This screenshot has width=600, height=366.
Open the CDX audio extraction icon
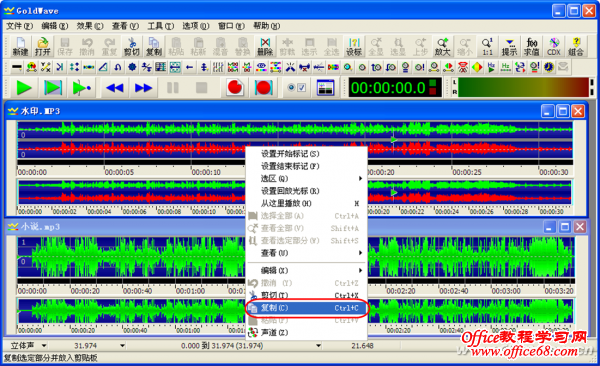point(554,47)
